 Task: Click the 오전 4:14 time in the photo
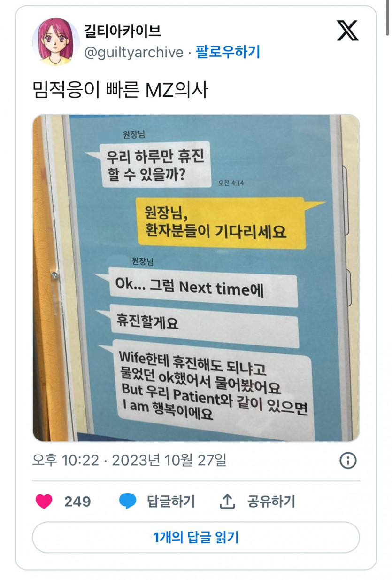pos(231,183)
